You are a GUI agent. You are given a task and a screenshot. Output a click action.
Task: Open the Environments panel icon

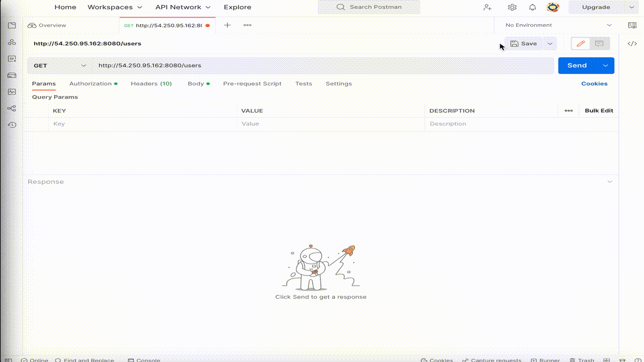[12, 59]
